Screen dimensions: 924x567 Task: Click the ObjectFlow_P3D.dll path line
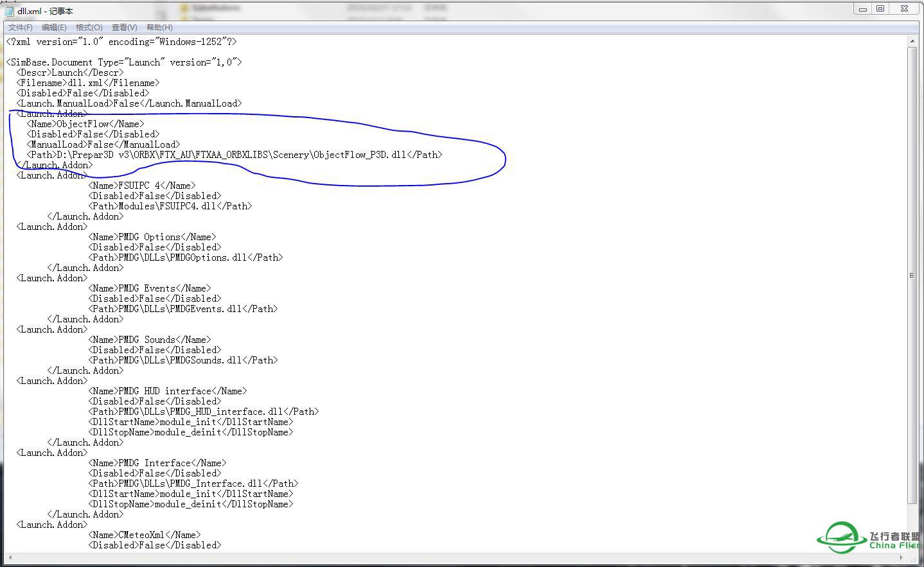pos(235,155)
